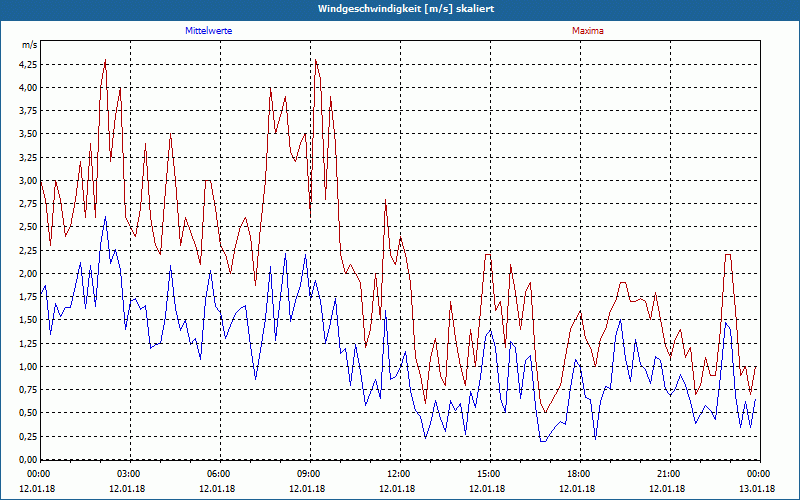Select the 4,25 y-axis value

[28, 65]
